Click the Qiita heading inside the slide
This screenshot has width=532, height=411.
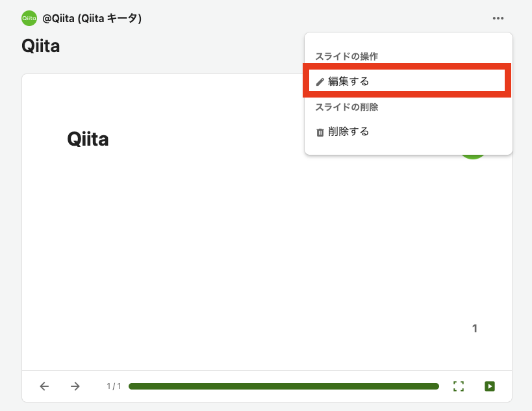[x=88, y=139]
